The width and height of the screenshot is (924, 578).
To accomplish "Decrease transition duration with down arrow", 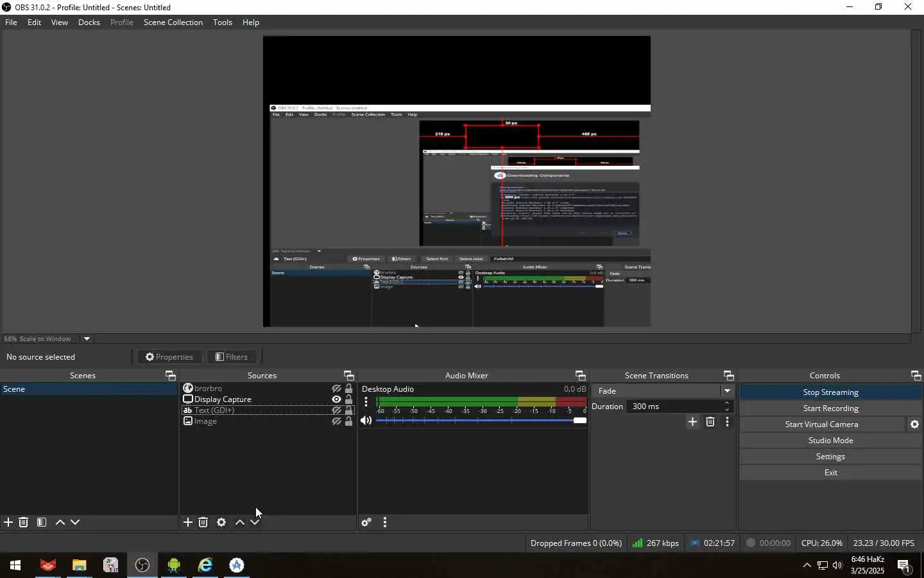I will coord(727,410).
